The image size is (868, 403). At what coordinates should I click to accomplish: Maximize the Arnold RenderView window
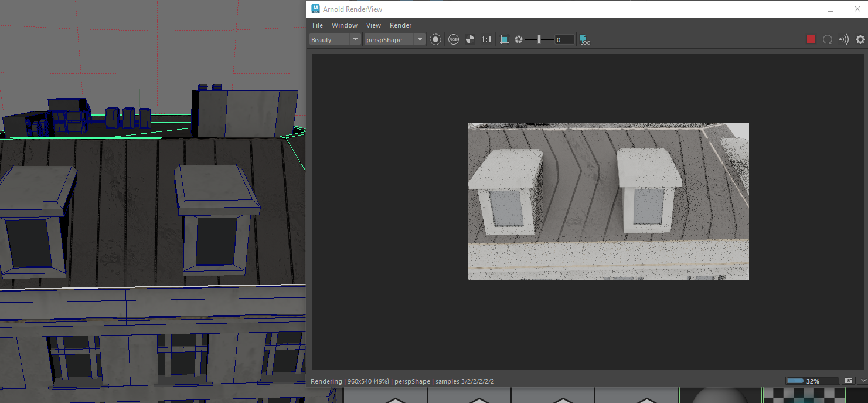point(830,9)
